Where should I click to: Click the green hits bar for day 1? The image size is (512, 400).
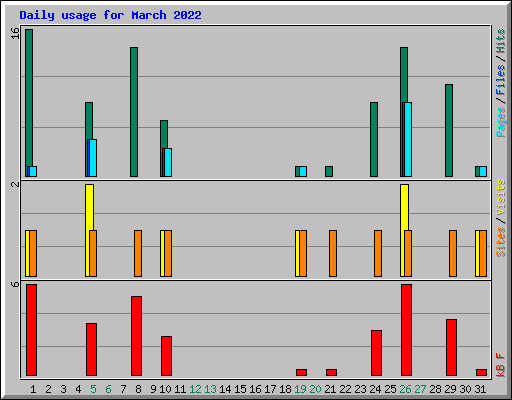pyautogui.click(x=29, y=103)
